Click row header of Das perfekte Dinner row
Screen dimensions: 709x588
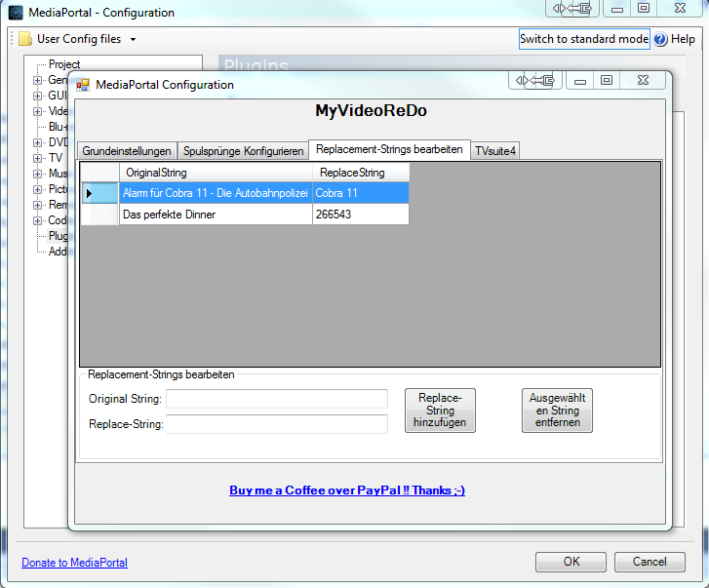click(99, 215)
